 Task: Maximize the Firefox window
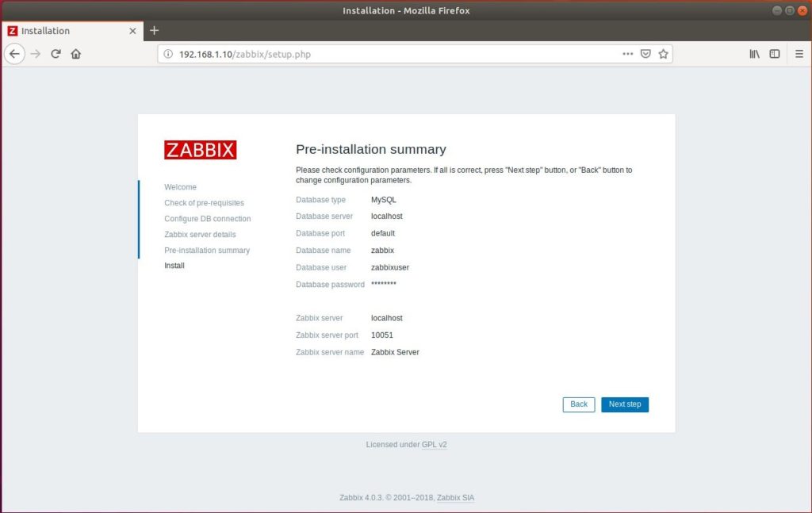pyautogui.click(x=790, y=10)
